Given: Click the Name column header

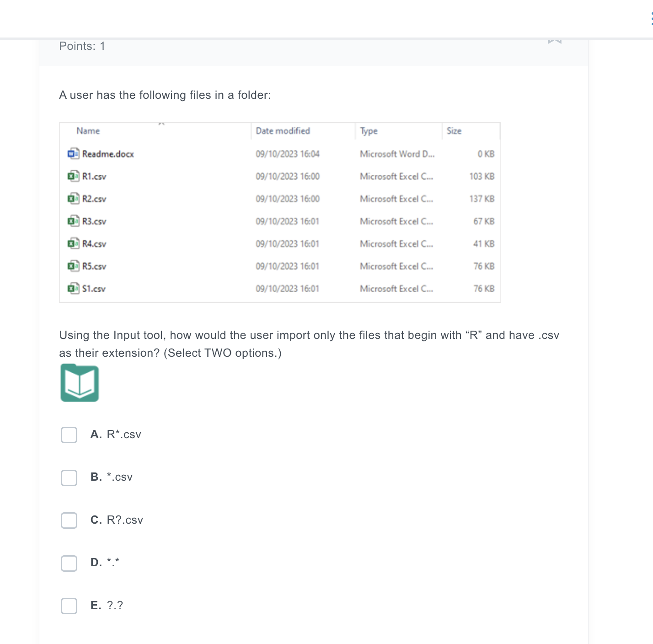Looking at the screenshot, I should tap(88, 131).
